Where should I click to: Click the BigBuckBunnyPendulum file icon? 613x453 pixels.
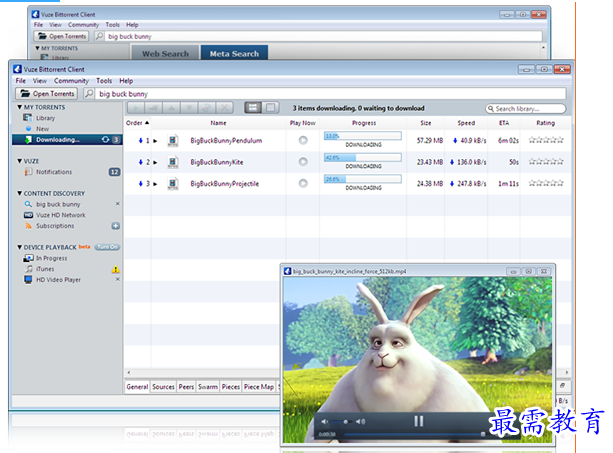172,141
